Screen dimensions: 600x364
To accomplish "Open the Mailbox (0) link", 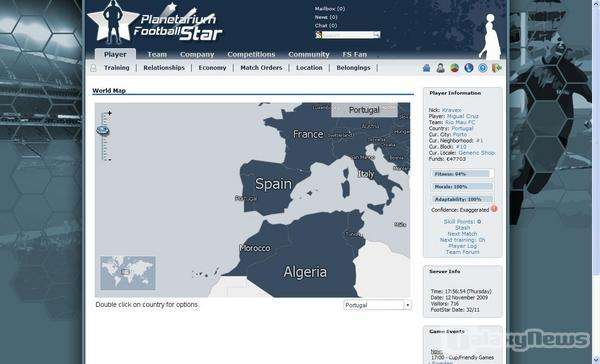I will pyautogui.click(x=329, y=8).
